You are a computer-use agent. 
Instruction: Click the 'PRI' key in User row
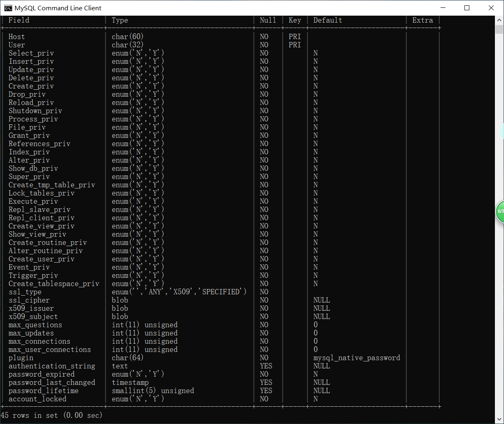pyautogui.click(x=295, y=45)
